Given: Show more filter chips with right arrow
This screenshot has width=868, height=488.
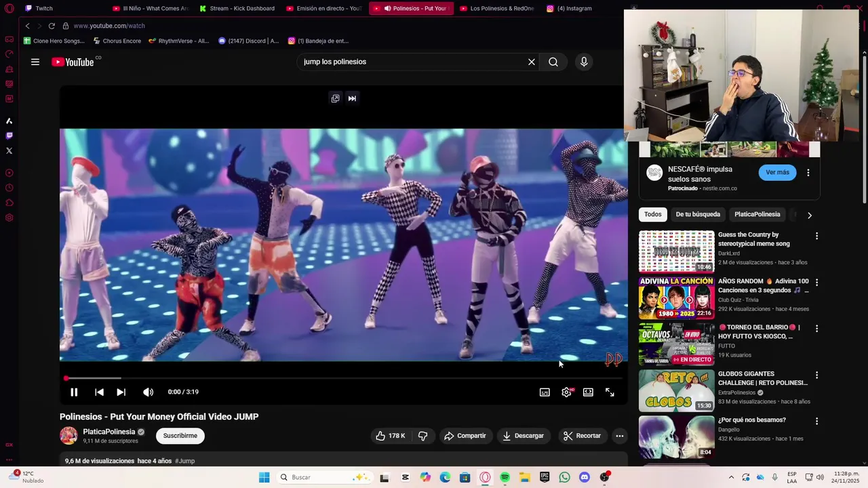Looking at the screenshot, I should [x=809, y=215].
